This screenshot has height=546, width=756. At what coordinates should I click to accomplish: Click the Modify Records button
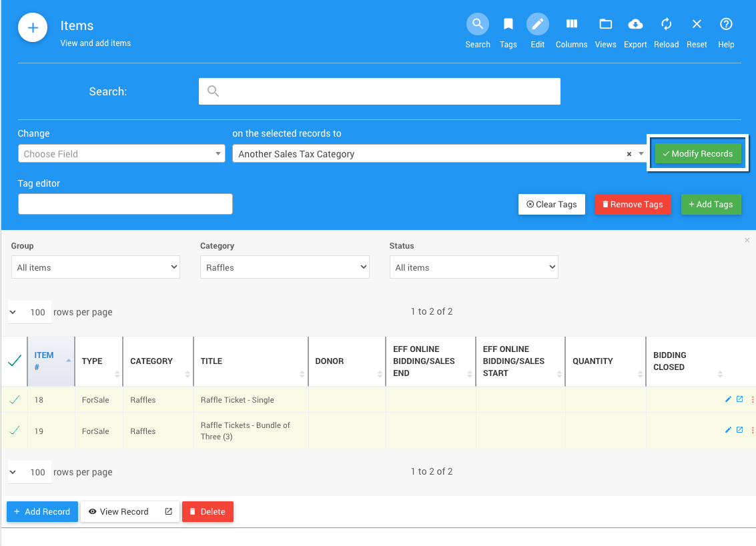[697, 154]
